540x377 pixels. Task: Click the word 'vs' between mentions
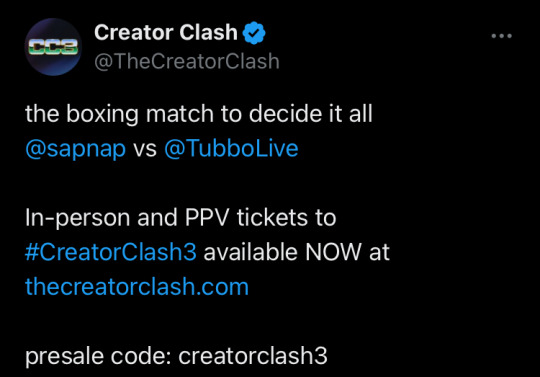[145, 150]
